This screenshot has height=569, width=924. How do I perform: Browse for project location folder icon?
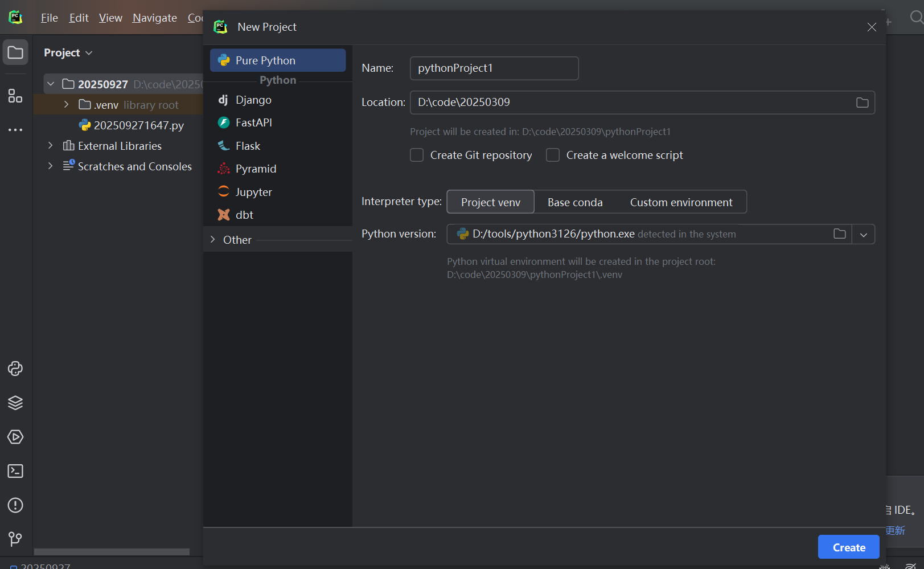pyautogui.click(x=862, y=103)
